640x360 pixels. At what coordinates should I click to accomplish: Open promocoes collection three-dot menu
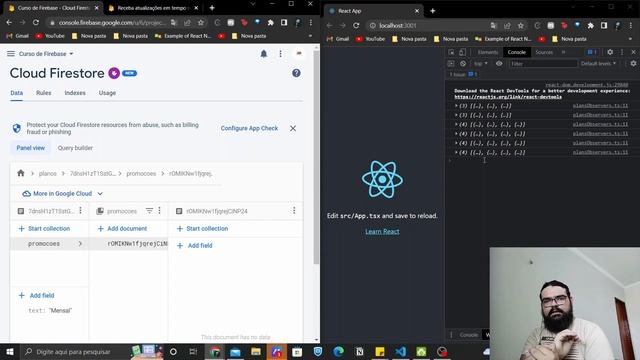pyautogui.click(x=160, y=211)
